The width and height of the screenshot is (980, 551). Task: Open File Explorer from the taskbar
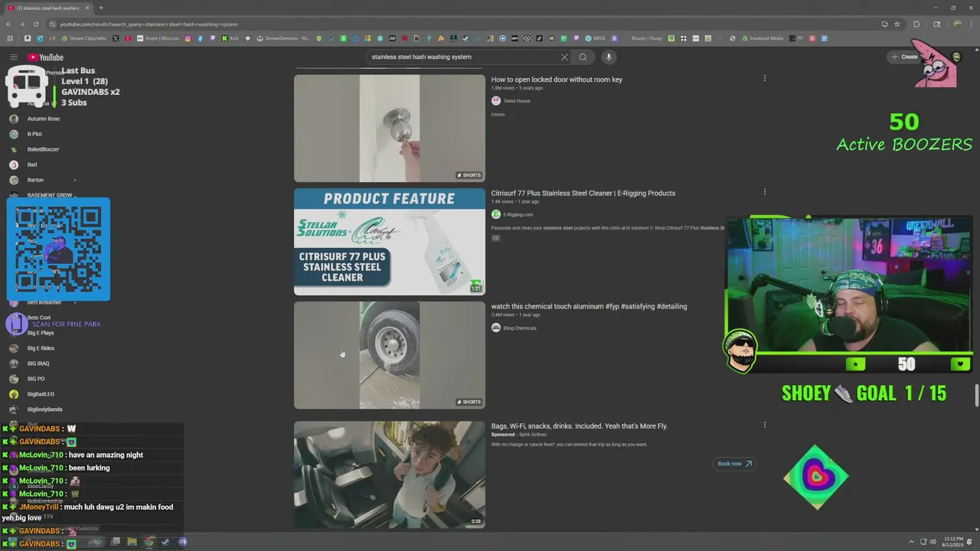pos(132,542)
